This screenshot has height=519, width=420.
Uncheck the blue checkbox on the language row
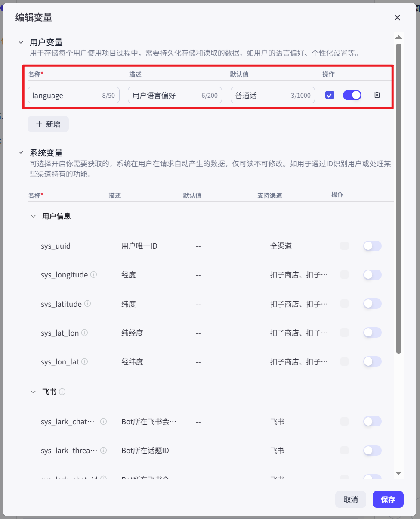tap(329, 95)
